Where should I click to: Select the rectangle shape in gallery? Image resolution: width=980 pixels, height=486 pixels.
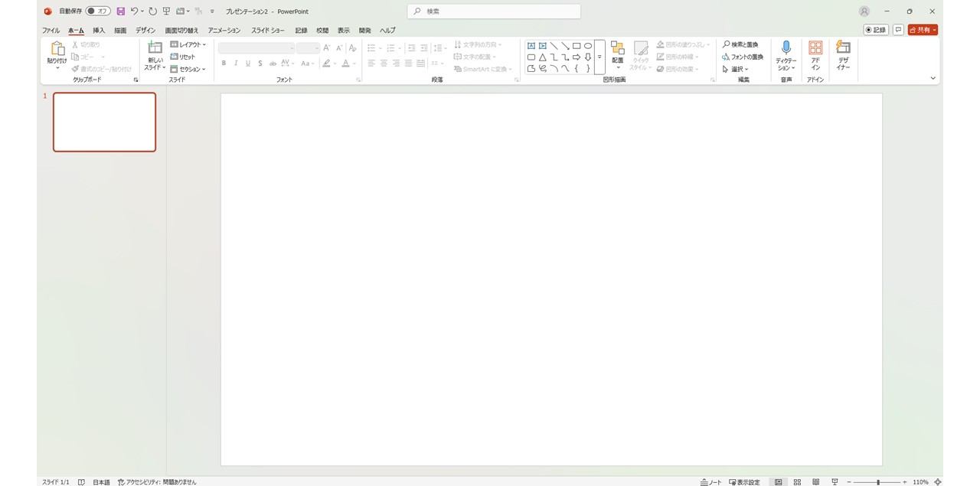(577, 46)
